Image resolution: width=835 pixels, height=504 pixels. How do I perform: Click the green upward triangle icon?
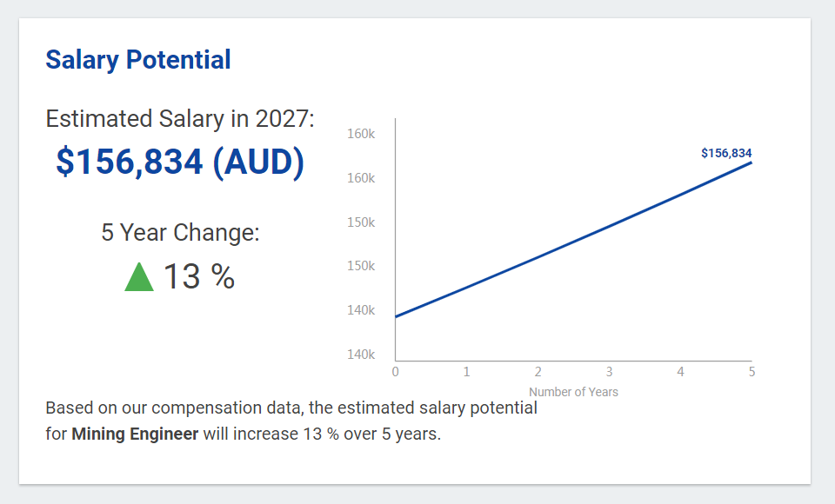point(139,277)
